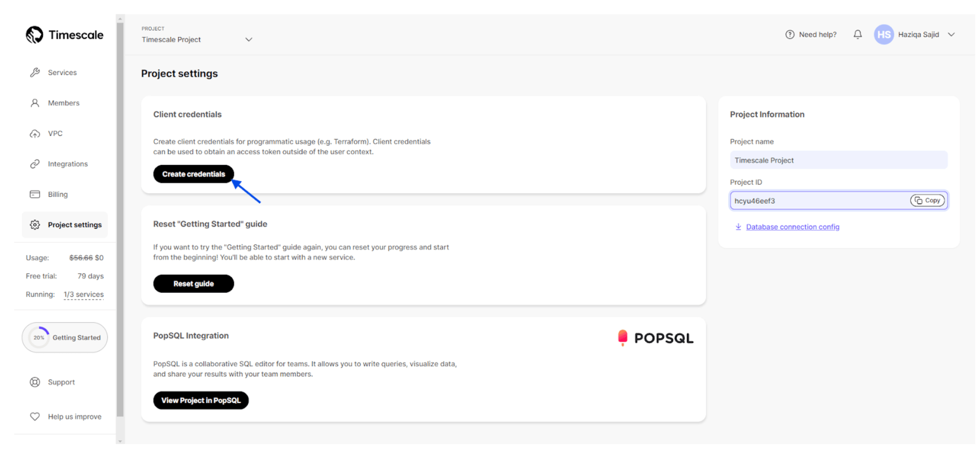This screenshot has width=980, height=450.
Task: Open View Project in PopSQL
Action: (201, 400)
